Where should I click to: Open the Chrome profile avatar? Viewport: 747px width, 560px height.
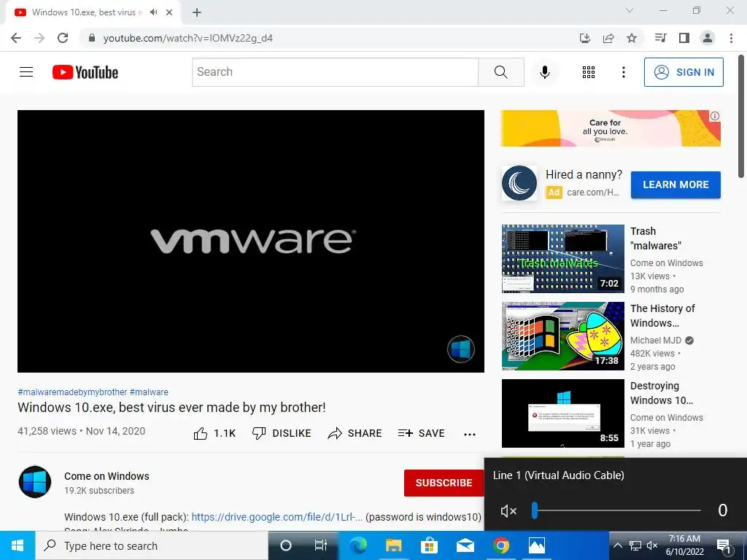pos(708,38)
